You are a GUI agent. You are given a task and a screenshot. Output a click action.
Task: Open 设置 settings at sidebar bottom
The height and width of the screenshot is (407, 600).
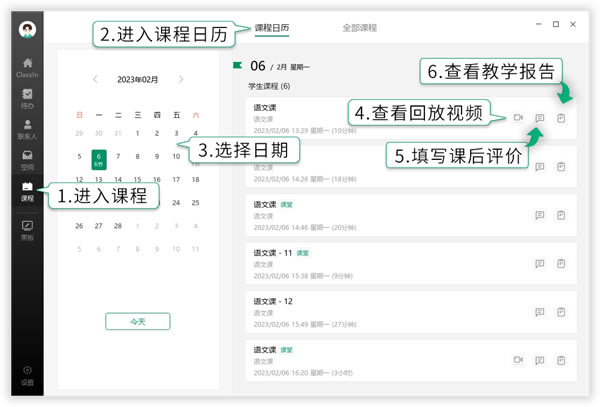coord(27,374)
